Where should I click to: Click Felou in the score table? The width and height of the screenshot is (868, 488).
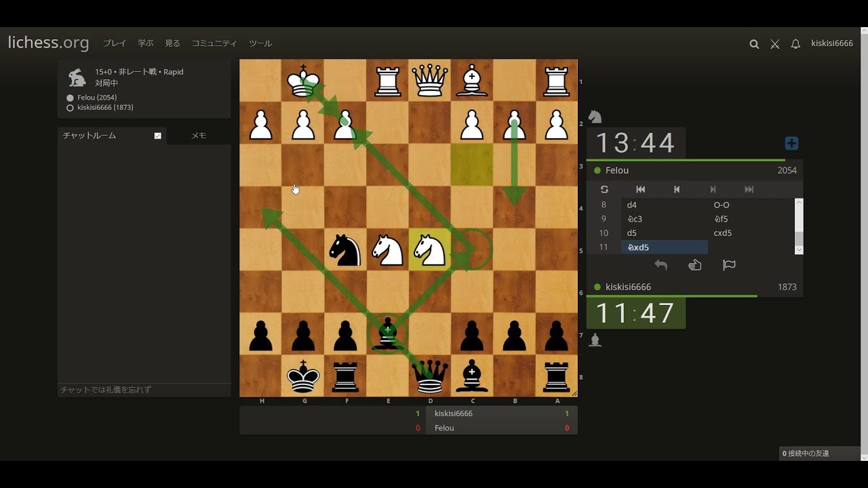click(444, 428)
